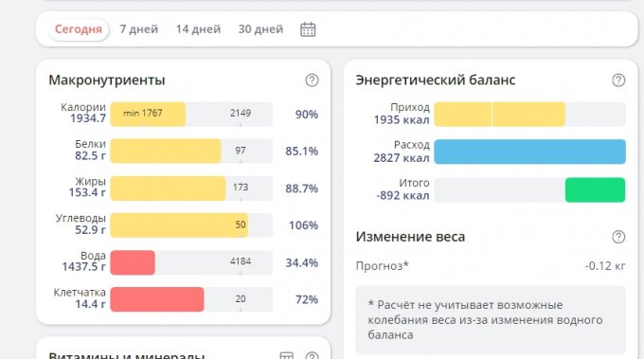The width and height of the screenshot is (644, 359).
Task: Click the Углеводы progress bar
Action: [x=191, y=225]
